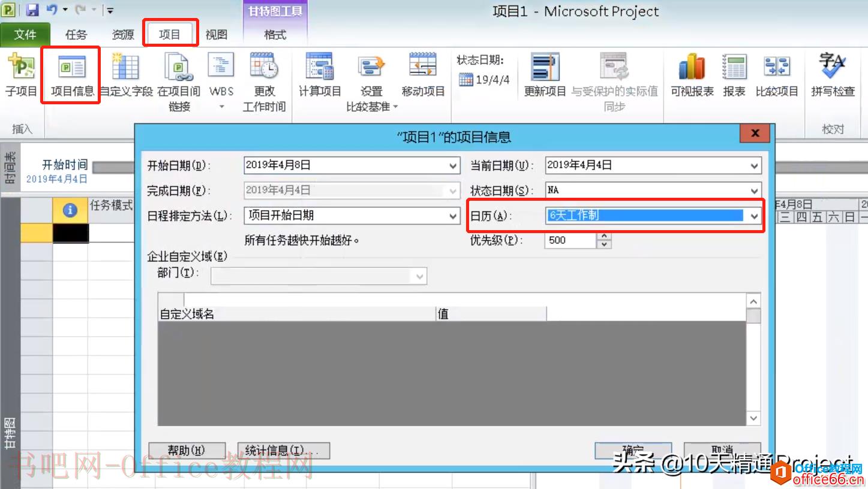The height and width of the screenshot is (489, 868).
Task: Expand the WBS dropdown arrow
Action: coord(221,107)
